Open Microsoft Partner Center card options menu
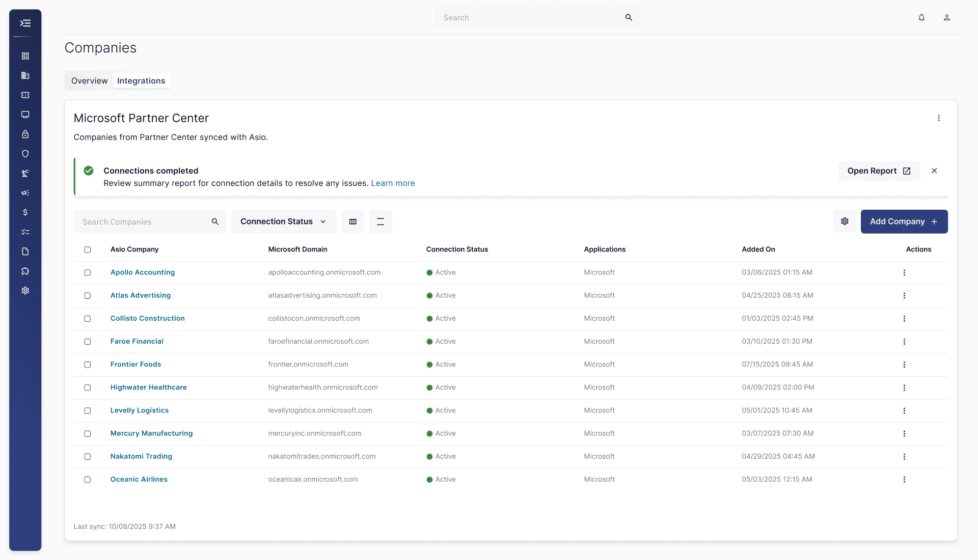This screenshot has width=978, height=560. (x=939, y=118)
